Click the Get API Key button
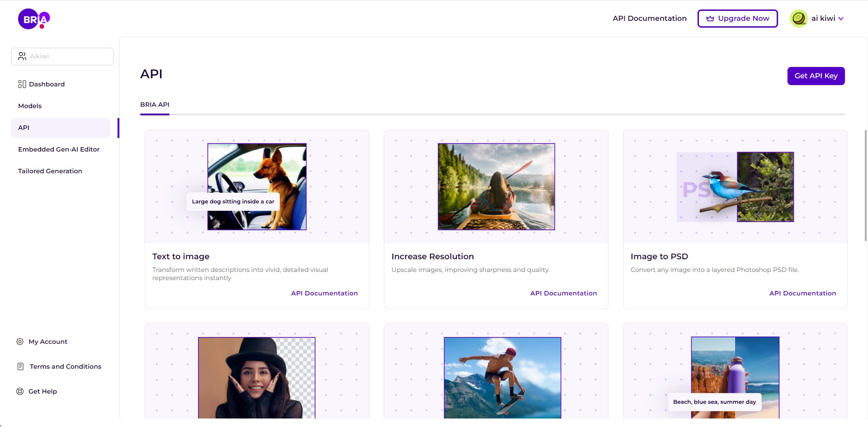This screenshot has height=428, width=868. click(816, 76)
